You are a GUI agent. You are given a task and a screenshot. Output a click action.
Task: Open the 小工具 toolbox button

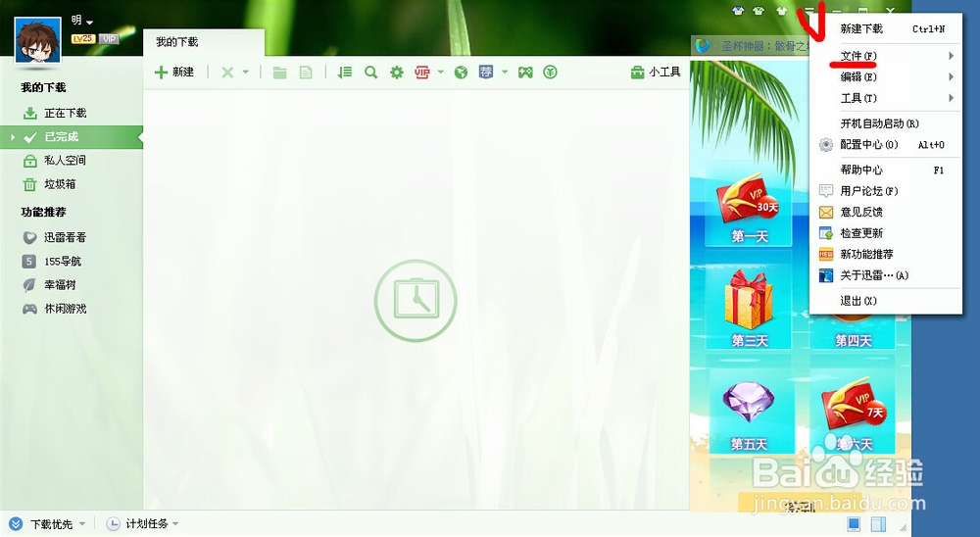pyautogui.click(x=655, y=73)
